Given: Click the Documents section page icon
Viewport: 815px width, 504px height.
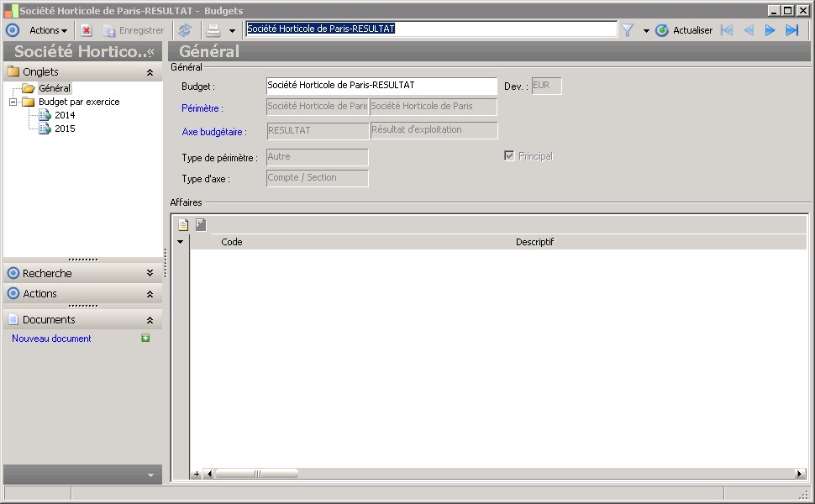Looking at the screenshot, I should [x=13, y=319].
